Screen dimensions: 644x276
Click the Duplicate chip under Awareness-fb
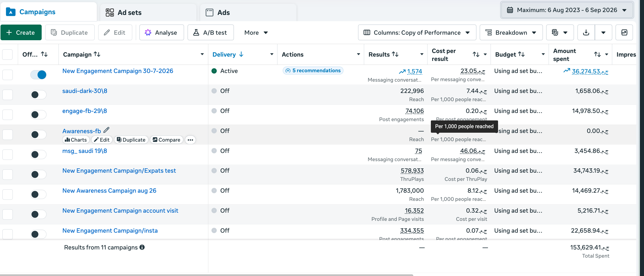131,140
